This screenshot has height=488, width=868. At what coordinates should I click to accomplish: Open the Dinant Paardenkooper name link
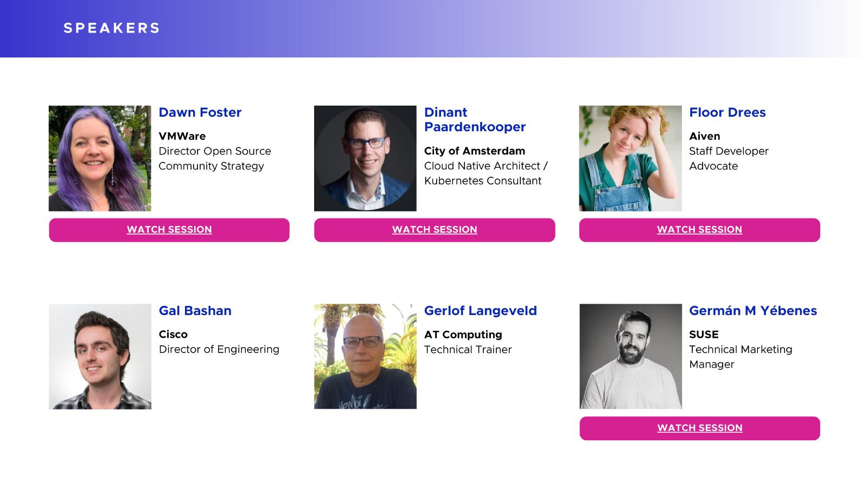pos(475,119)
